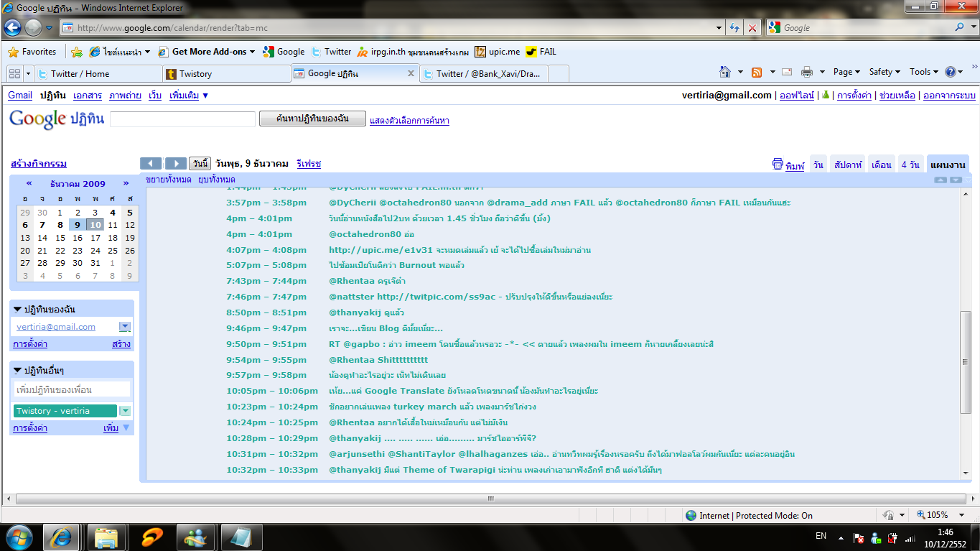Click the agenda vertical scrollbar thumb
This screenshot has height=551, width=980.
pyautogui.click(x=966, y=363)
